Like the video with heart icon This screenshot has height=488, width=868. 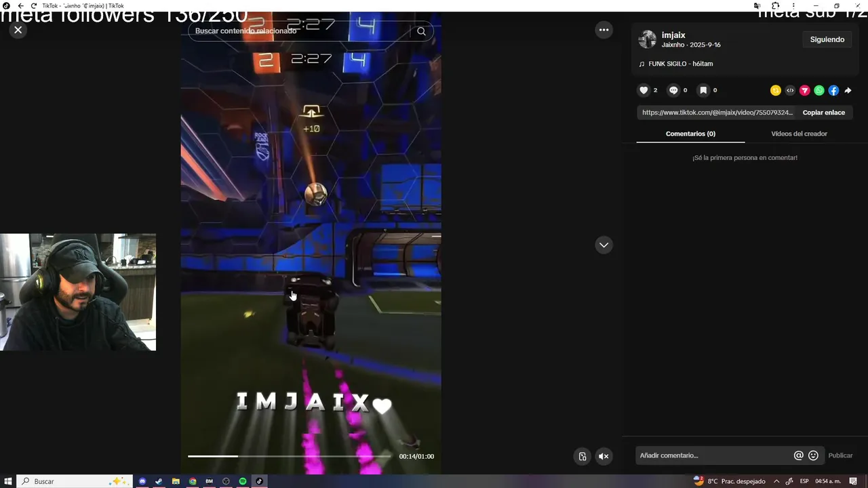pos(644,90)
